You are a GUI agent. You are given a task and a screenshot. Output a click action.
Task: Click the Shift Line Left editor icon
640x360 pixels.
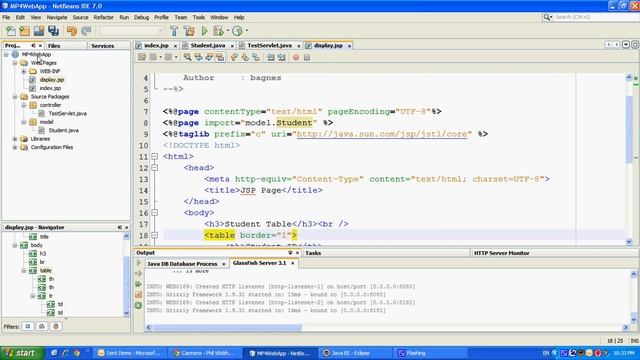(x=271, y=57)
